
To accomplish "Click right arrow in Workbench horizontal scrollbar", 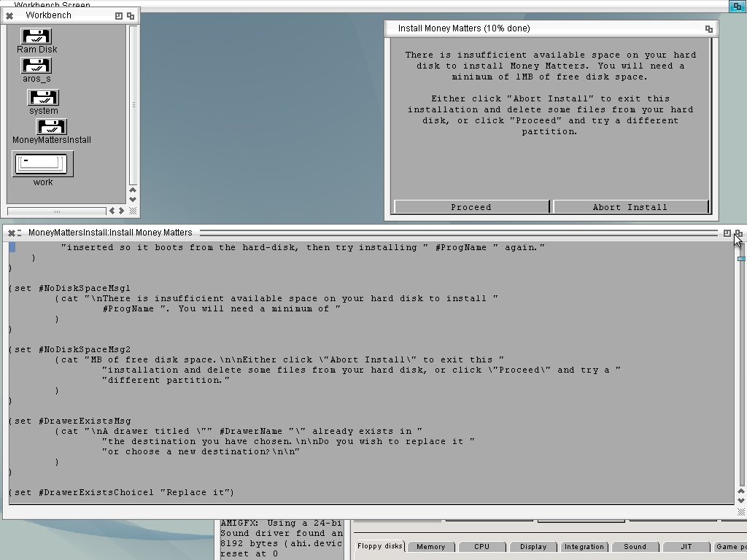I will (x=122, y=211).
